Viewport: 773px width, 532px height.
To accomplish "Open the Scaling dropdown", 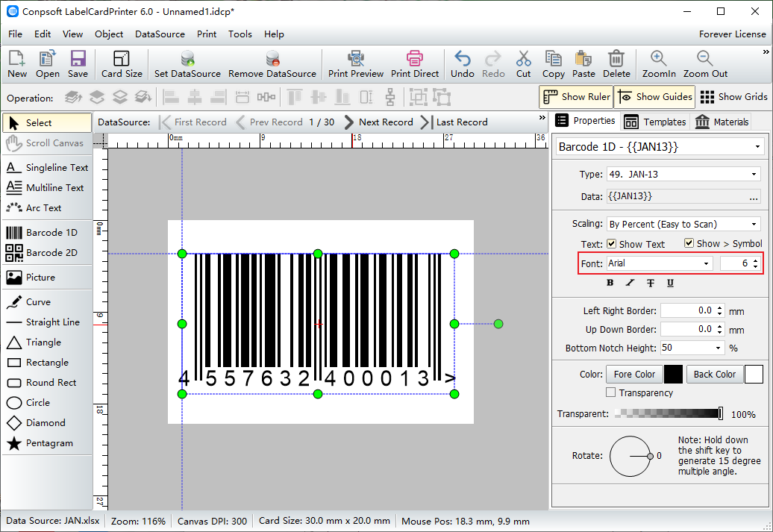I will pyautogui.click(x=754, y=225).
